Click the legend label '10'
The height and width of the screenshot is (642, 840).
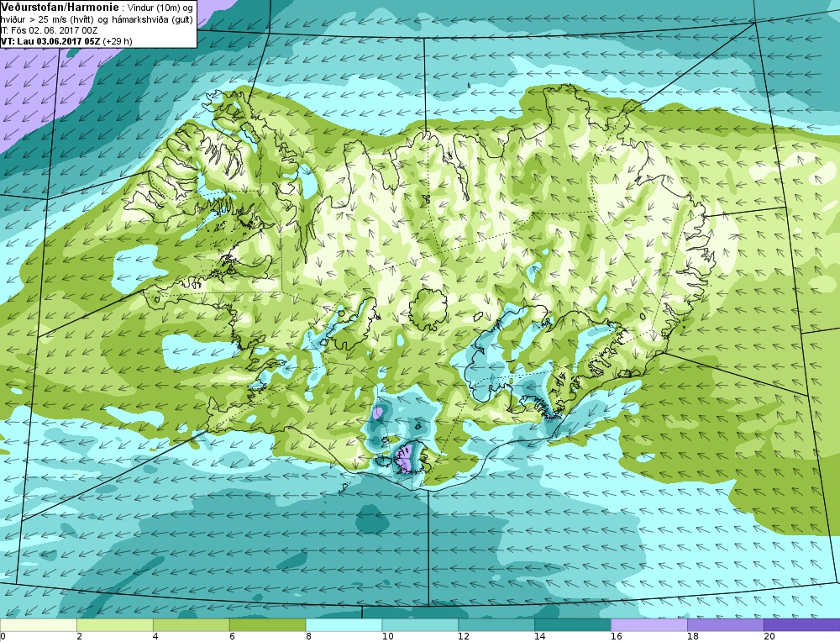click(388, 637)
